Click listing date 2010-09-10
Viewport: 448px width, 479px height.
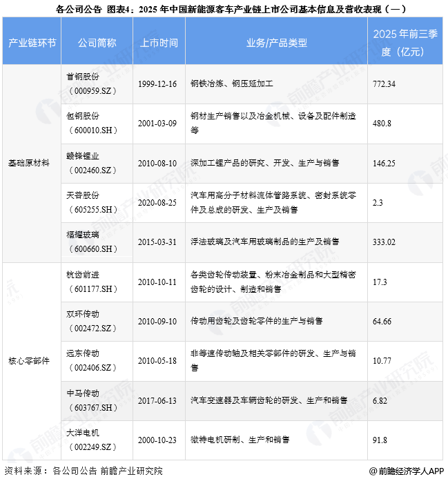157,322
